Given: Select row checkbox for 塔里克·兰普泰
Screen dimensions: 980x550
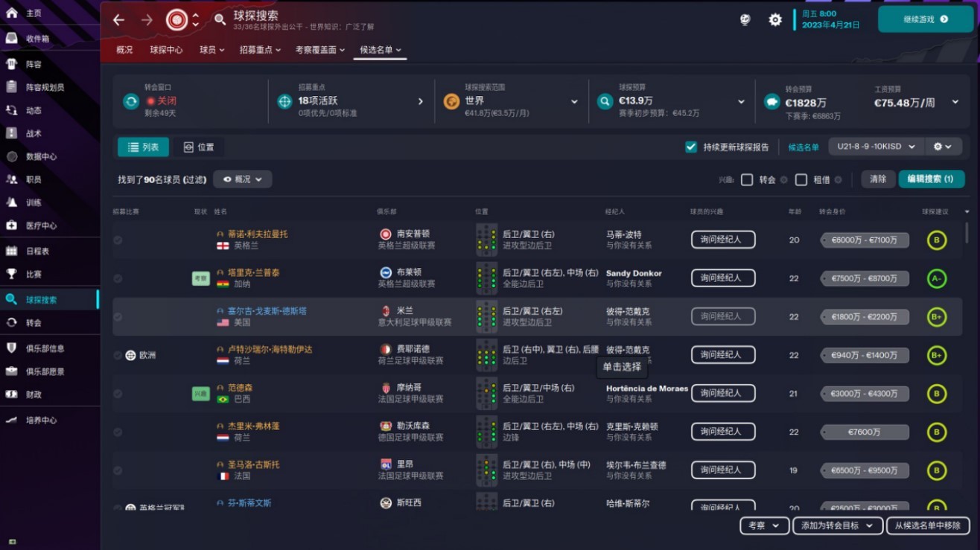Looking at the screenshot, I should tap(118, 278).
